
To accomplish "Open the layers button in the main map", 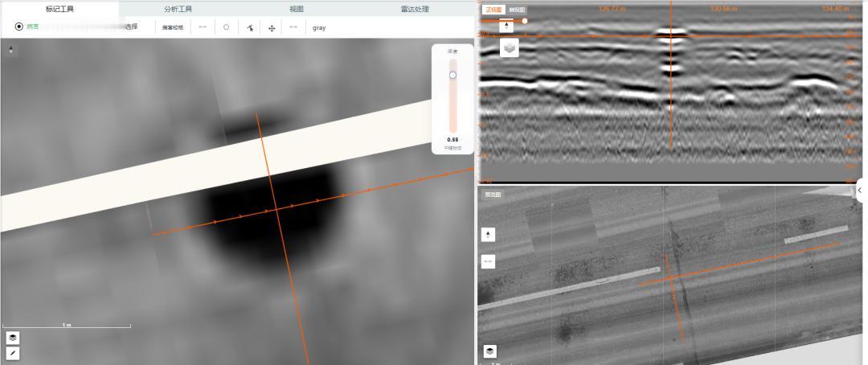I will (13, 338).
